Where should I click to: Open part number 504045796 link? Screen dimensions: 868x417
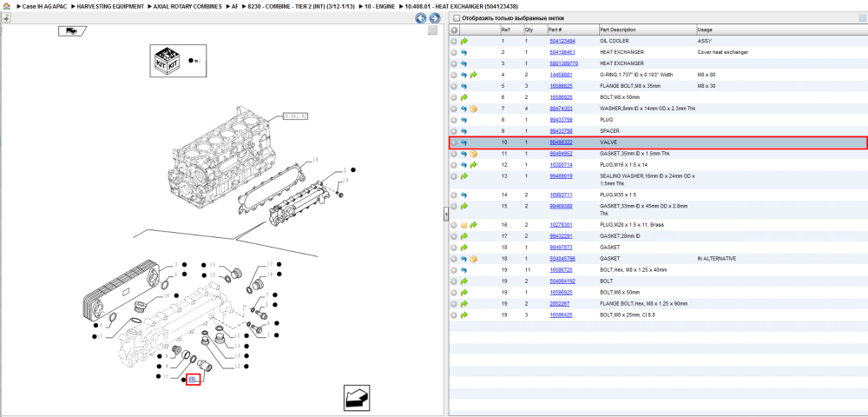562,259
